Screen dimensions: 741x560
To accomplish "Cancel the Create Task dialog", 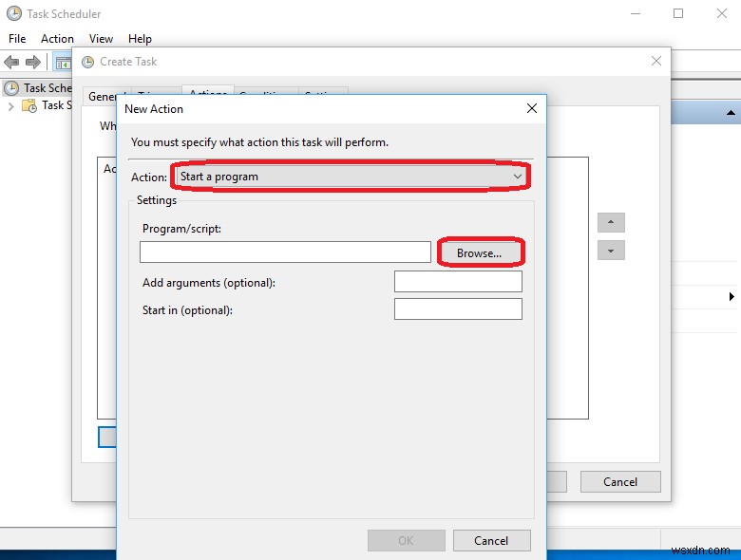I will (620, 481).
